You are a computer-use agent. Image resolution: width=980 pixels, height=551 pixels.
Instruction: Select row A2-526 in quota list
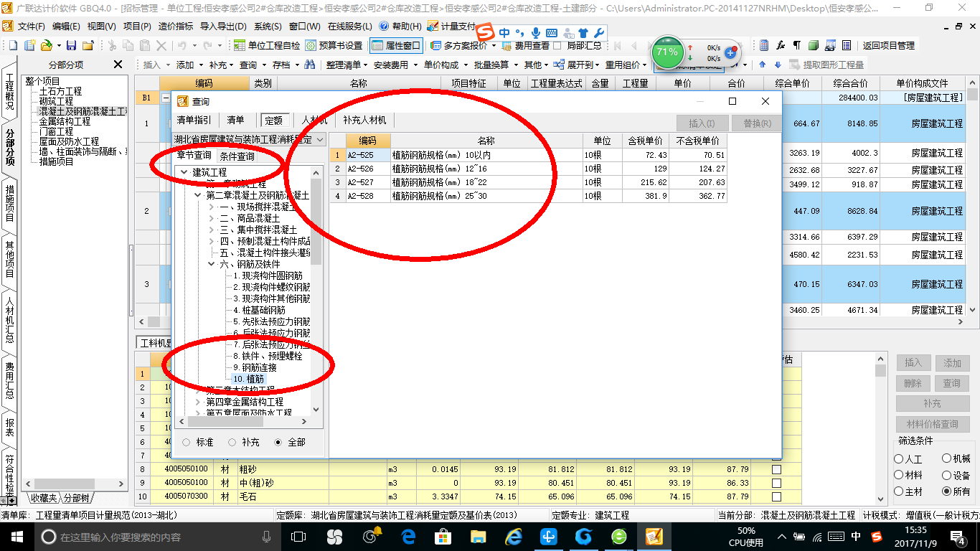click(x=528, y=169)
